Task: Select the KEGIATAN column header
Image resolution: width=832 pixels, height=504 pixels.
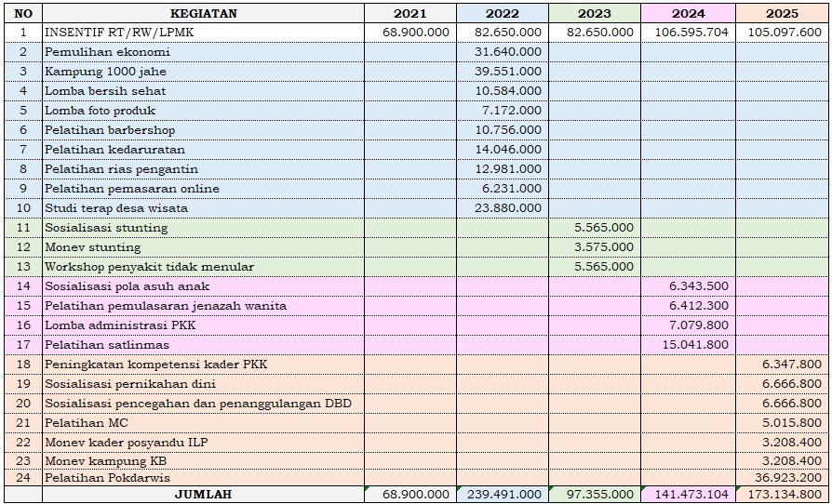Action: tap(203, 13)
